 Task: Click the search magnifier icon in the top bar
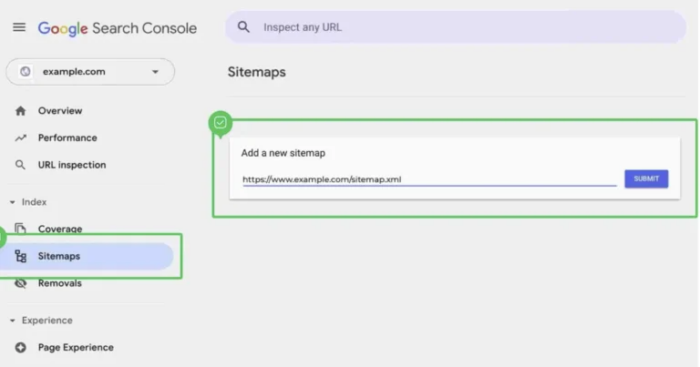[x=243, y=27]
